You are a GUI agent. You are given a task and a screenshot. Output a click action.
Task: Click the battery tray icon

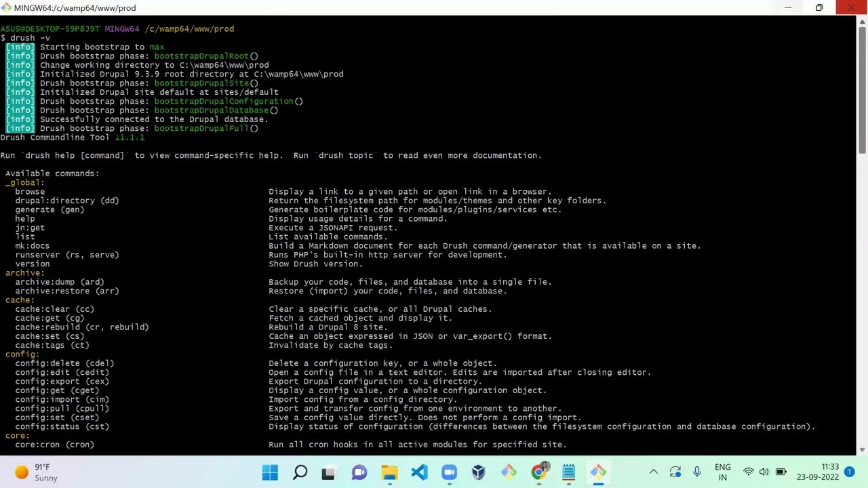point(781,472)
